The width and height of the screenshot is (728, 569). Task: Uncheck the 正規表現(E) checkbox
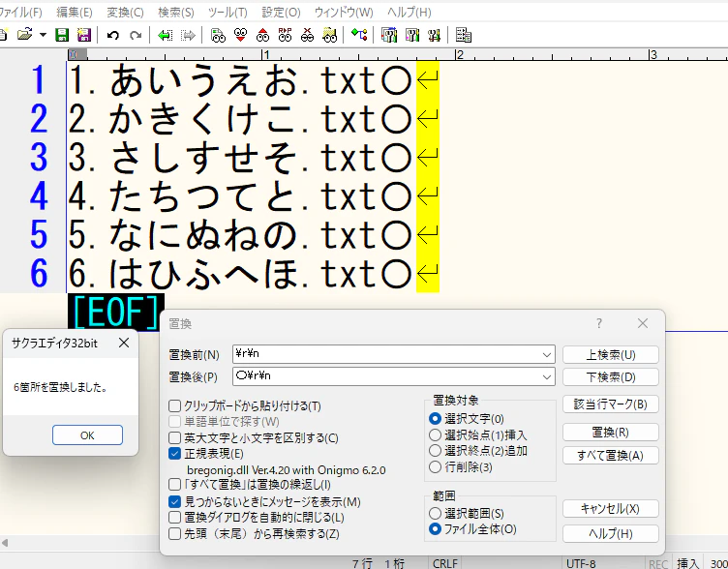[174, 454]
